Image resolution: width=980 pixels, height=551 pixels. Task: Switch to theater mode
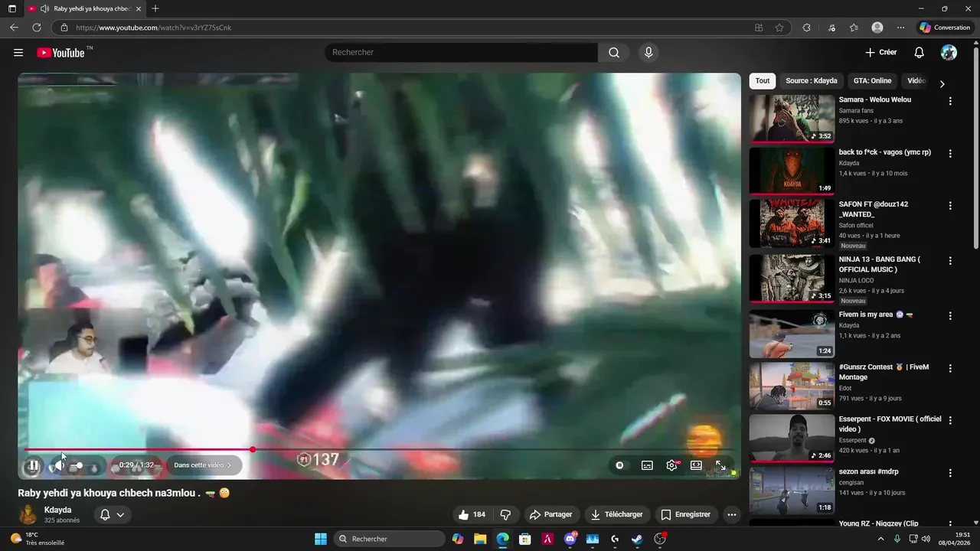tap(696, 465)
